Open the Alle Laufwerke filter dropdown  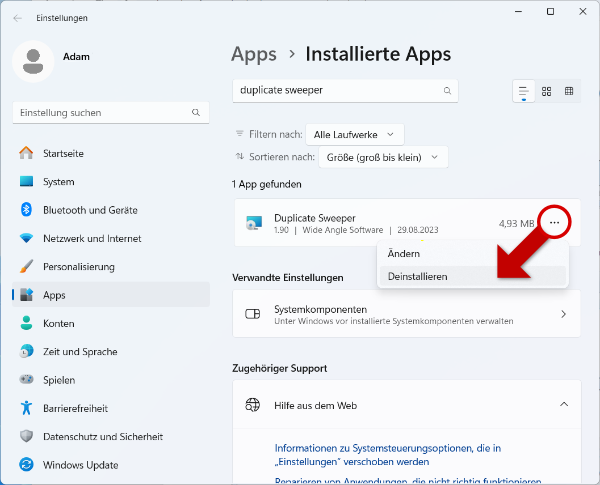(x=355, y=134)
